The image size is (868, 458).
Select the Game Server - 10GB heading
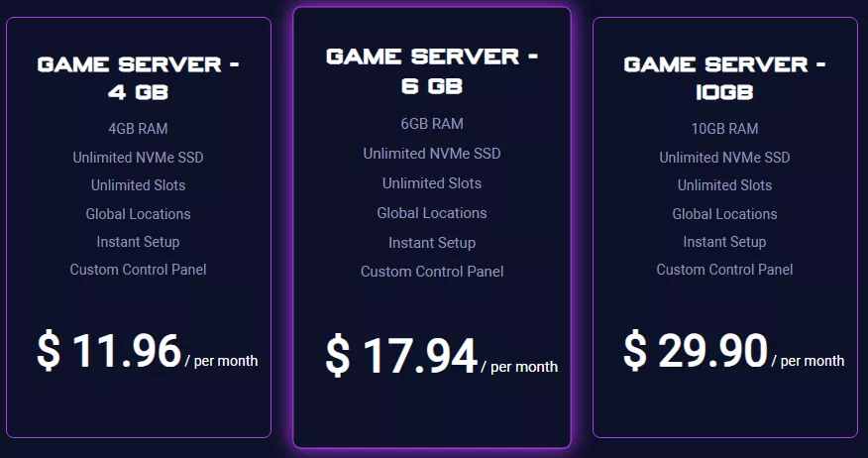point(724,78)
